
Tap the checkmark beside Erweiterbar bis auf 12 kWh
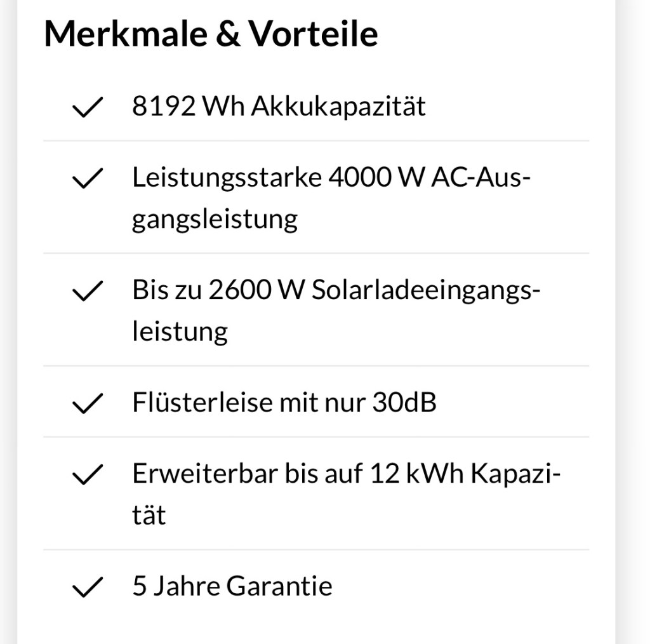88,474
